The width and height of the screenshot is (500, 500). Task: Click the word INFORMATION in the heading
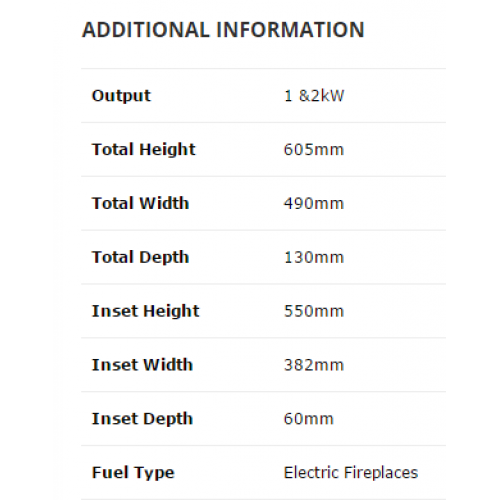(290, 30)
